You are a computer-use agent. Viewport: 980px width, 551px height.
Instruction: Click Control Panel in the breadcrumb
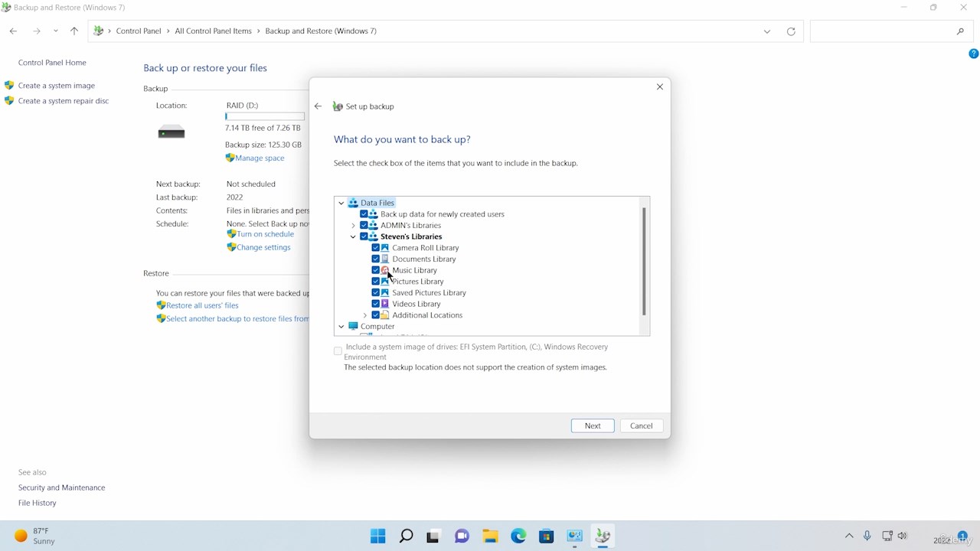pos(139,31)
